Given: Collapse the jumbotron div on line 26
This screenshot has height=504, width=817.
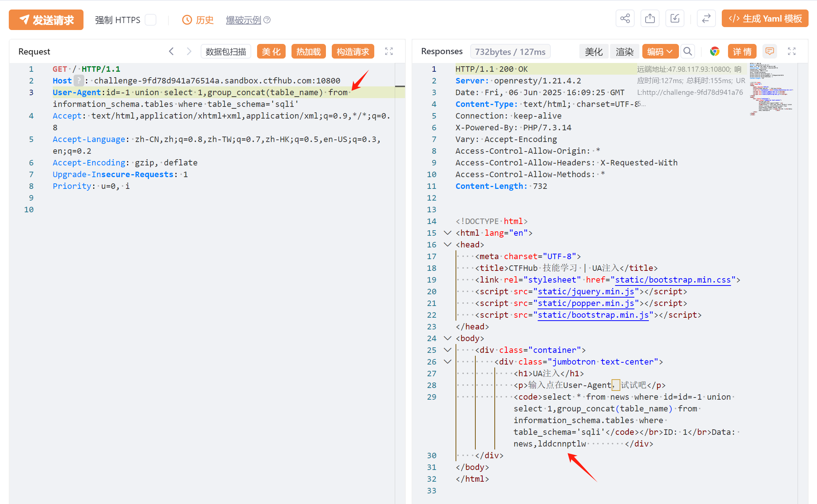Looking at the screenshot, I should [x=448, y=362].
